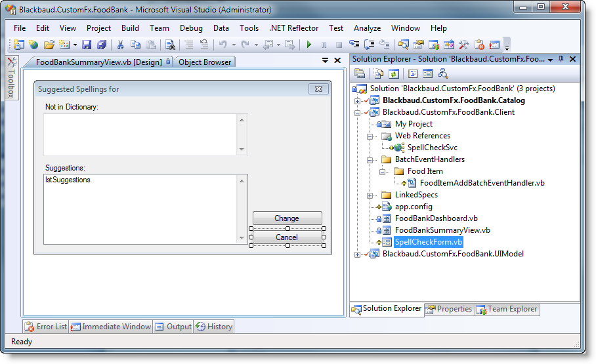This screenshot has height=364, width=596.
Task: Collapse the Blackbaud.CustomFx.FoodBank.Client project
Action: click(x=357, y=113)
